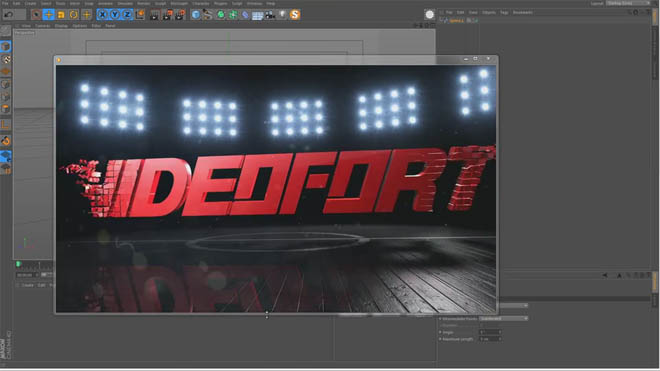Viewport: 660px width, 371px height.
Task: Click the attribute manager up arrow
Action: [620, 275]
